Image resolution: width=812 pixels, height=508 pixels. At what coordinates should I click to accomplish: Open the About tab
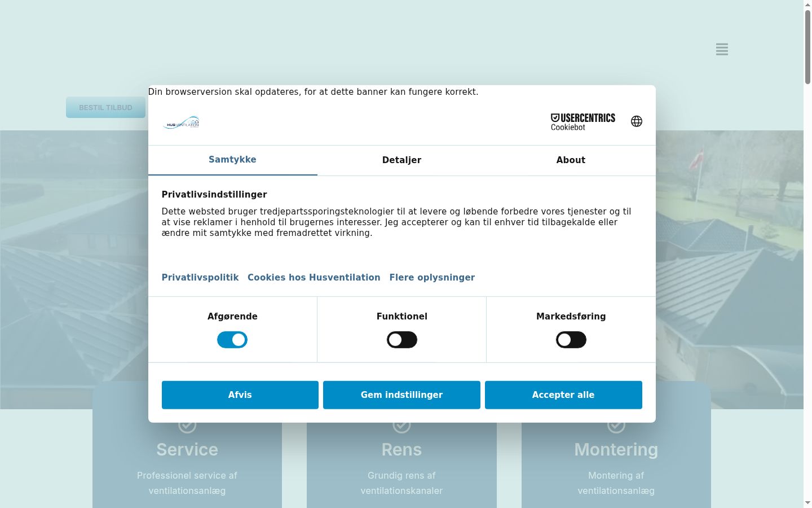tap(571, 160)
